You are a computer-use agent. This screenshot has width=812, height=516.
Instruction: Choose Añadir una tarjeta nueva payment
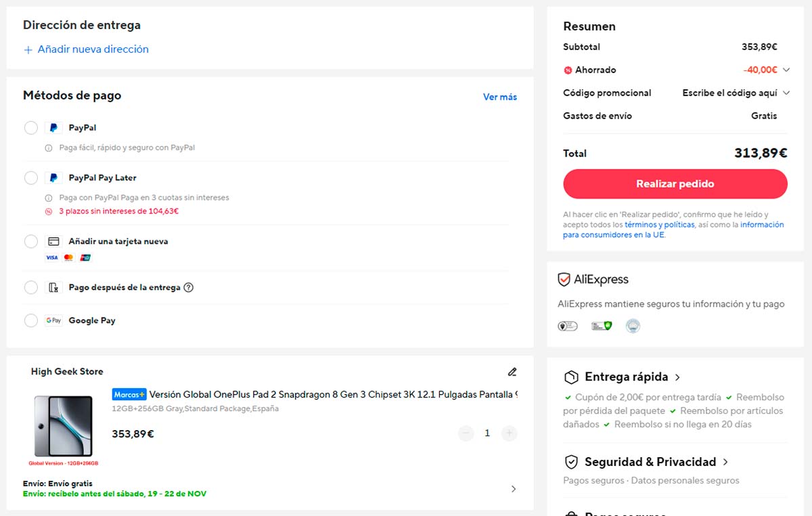30,241
